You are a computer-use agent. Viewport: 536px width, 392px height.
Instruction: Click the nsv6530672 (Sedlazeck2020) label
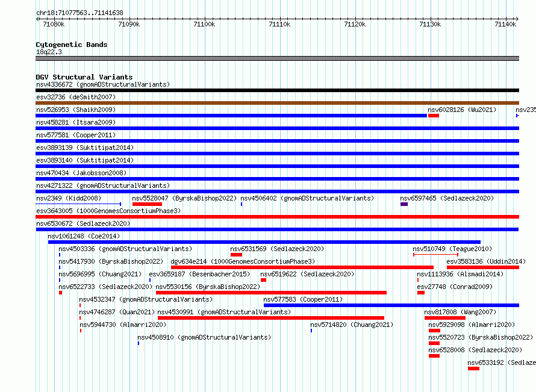(83, 223)
